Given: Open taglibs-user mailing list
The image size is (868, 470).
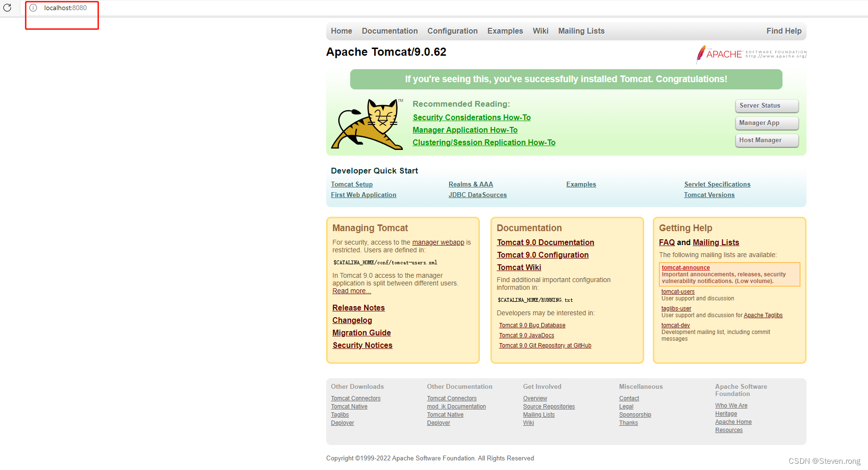Looking at the screenshot, I should click(x=676, y=309).
